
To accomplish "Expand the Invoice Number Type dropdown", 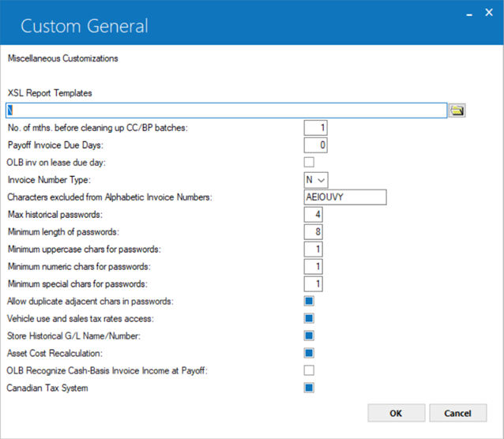I will [x=316, y=180].
